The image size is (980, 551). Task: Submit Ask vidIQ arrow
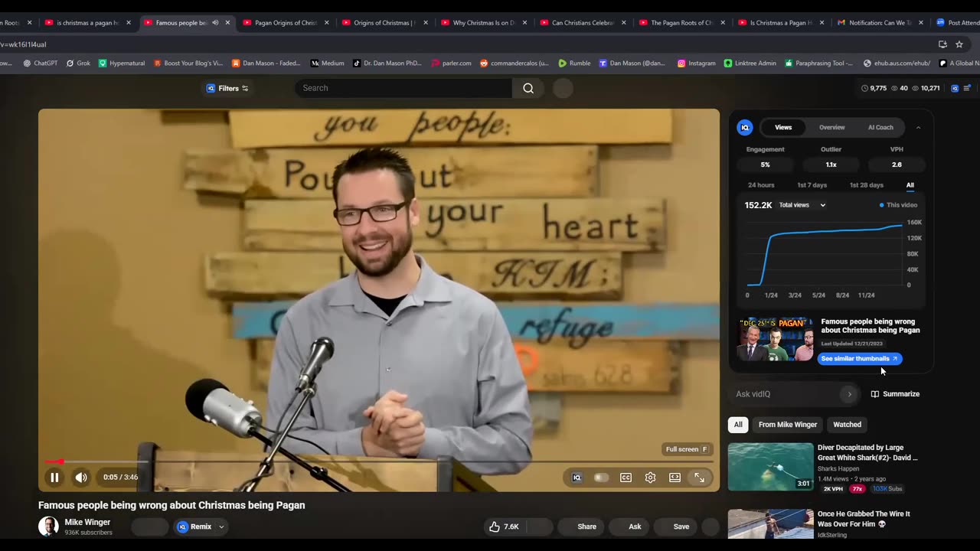pyautogui.click(x=849, y=394)
